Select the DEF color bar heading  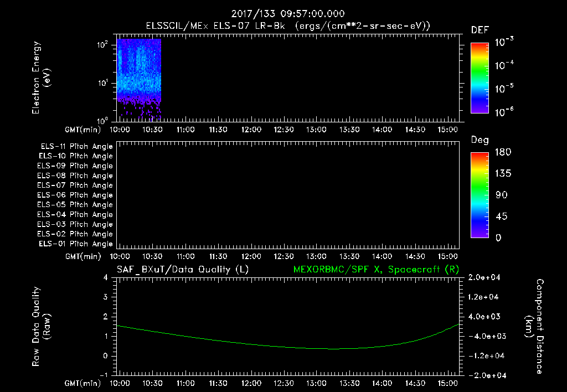[x=480, y=30]
